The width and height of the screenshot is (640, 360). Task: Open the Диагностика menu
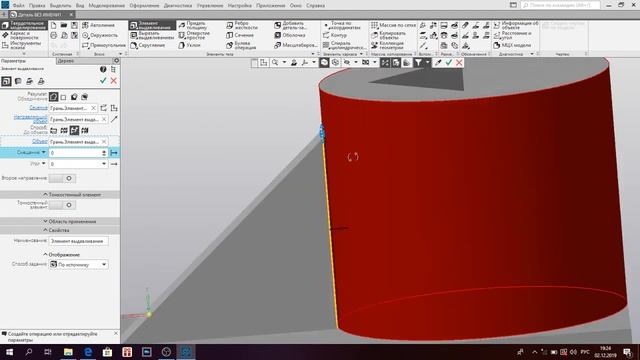(x=178, y=6)
